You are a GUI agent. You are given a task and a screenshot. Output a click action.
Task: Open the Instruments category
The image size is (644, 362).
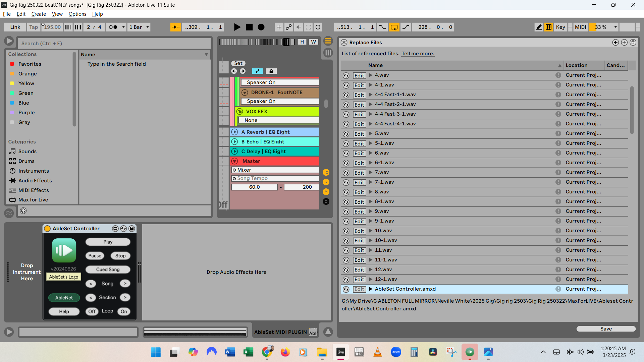click(34, 171)
